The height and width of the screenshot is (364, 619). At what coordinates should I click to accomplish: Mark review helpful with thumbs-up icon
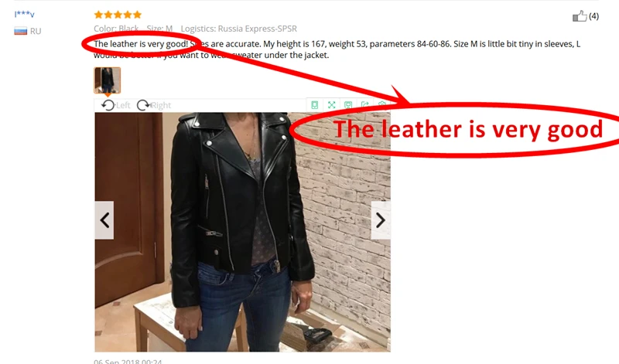point(580,16)
